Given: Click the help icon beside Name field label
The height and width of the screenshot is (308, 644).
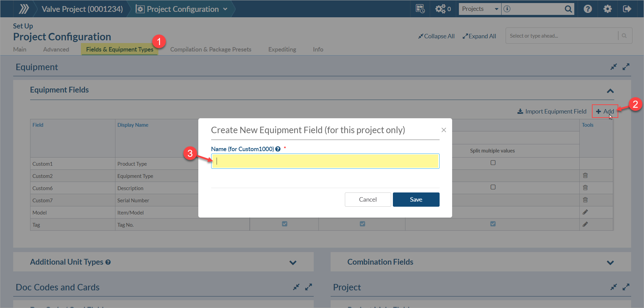Looking at the screenshot, I should [278, 149].
